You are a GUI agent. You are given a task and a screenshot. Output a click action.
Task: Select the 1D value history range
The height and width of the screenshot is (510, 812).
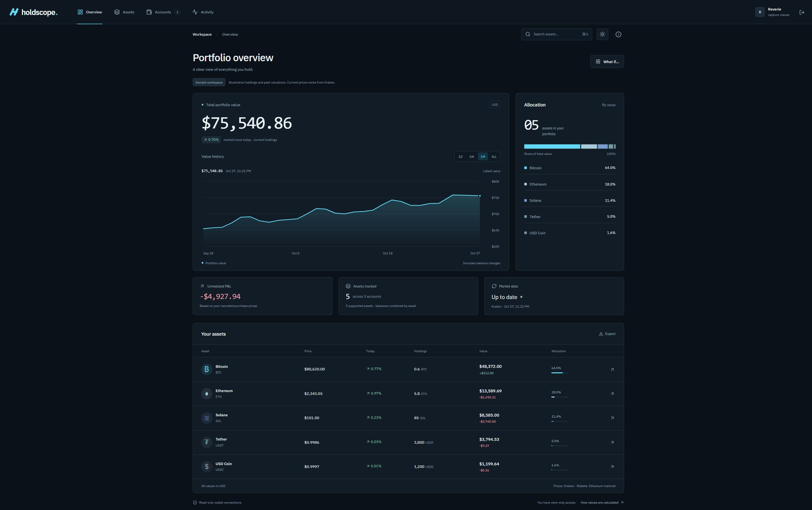[460, 157]
